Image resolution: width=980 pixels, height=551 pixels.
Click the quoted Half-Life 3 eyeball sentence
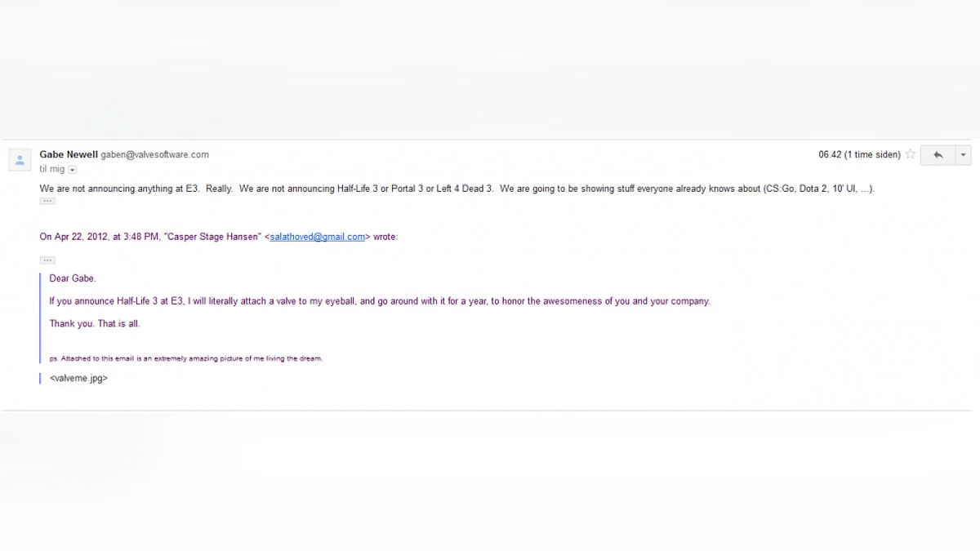(380, 301)
